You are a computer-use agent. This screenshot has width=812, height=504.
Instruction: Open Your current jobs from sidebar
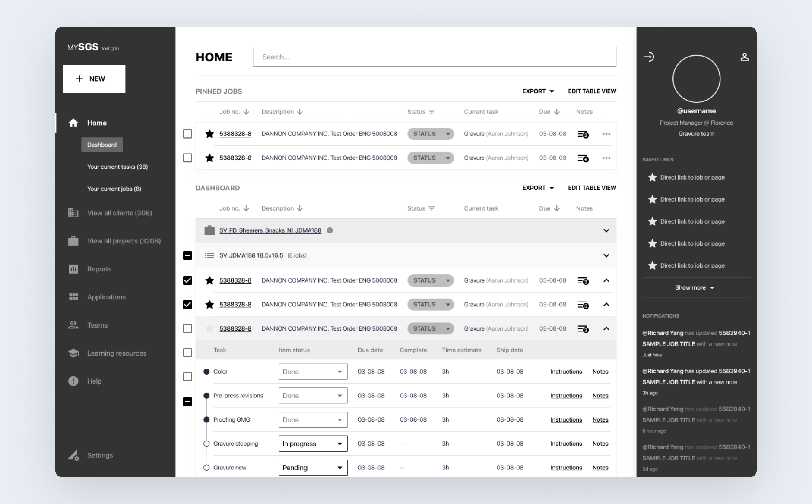tap(114, 189)
